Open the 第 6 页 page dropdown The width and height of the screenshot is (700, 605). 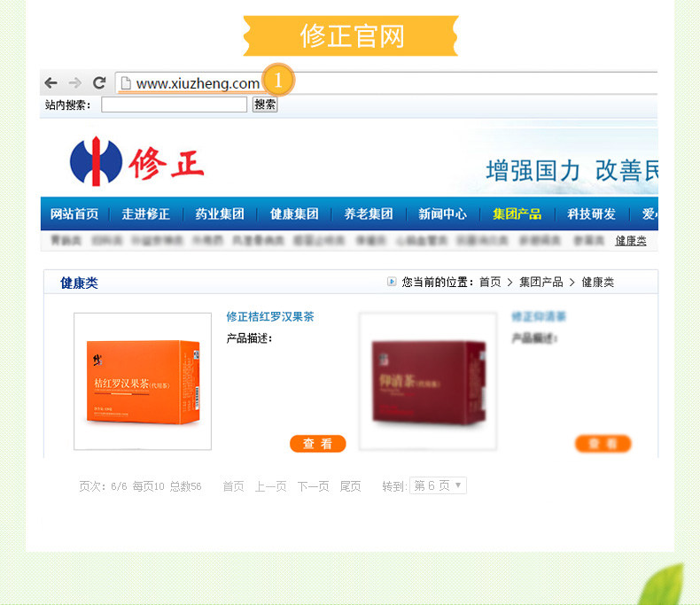click(x=438, y=485)
